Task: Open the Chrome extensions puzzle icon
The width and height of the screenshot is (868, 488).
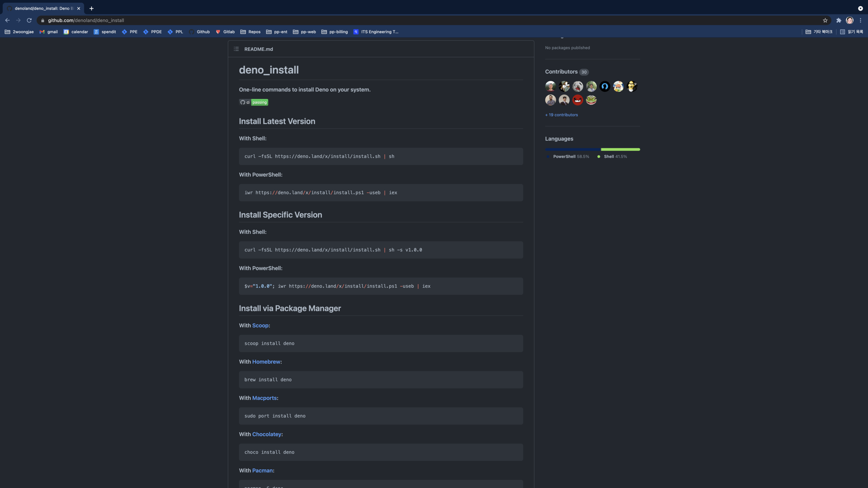Action: point(839,20)
